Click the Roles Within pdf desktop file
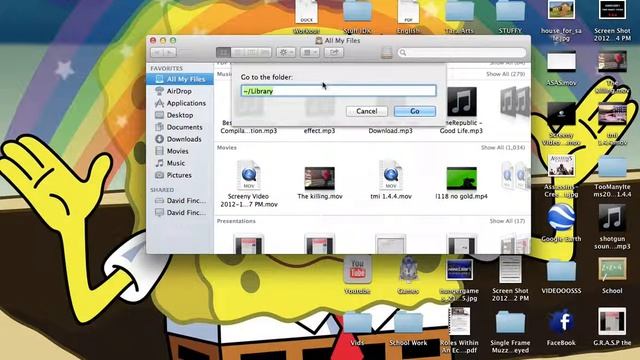Image resolution: width=640 pixels, height=360 pixels. [x=459, y=331]
